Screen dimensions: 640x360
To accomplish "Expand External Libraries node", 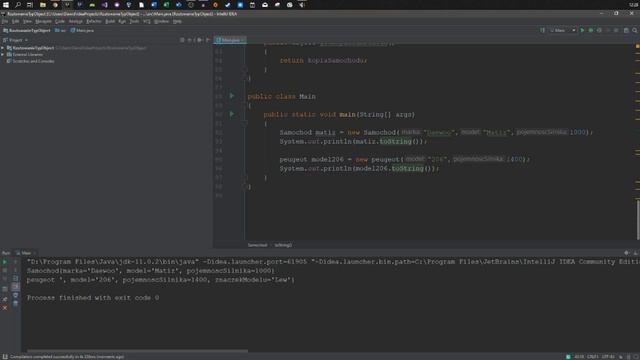I will tap(3, 54).
